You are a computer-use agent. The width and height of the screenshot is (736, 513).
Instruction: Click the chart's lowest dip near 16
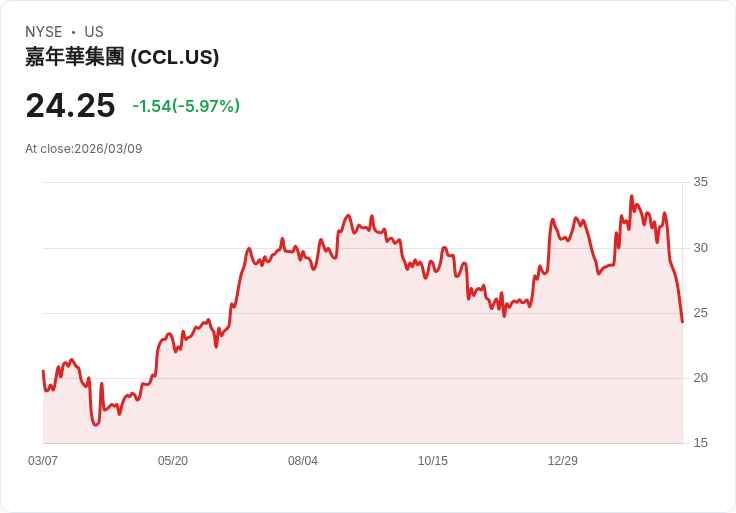click(96, 425)
